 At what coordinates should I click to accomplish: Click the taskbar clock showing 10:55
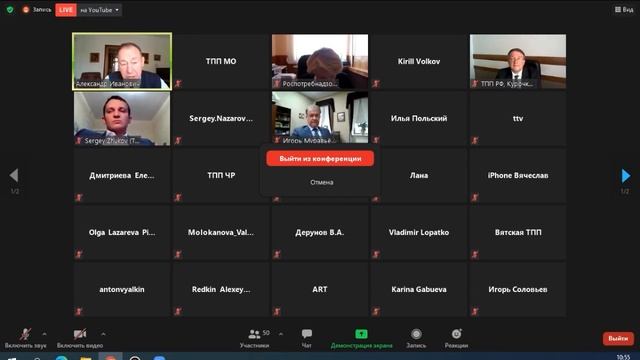pyautogui.click(x=623, y=357)
